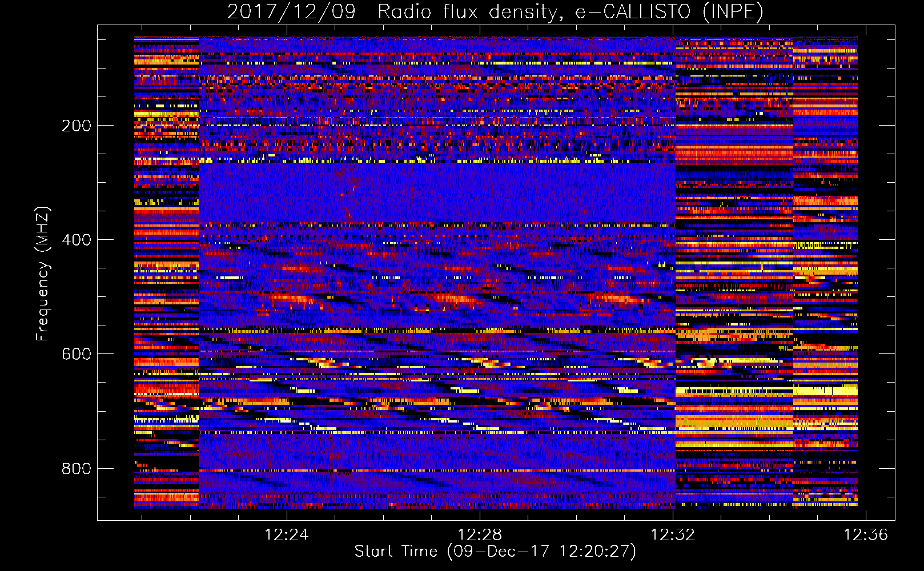Click the 'Frequency (MHZ)' axis label
The width and height of the screenshot is (924, 571).
(43, 274)
